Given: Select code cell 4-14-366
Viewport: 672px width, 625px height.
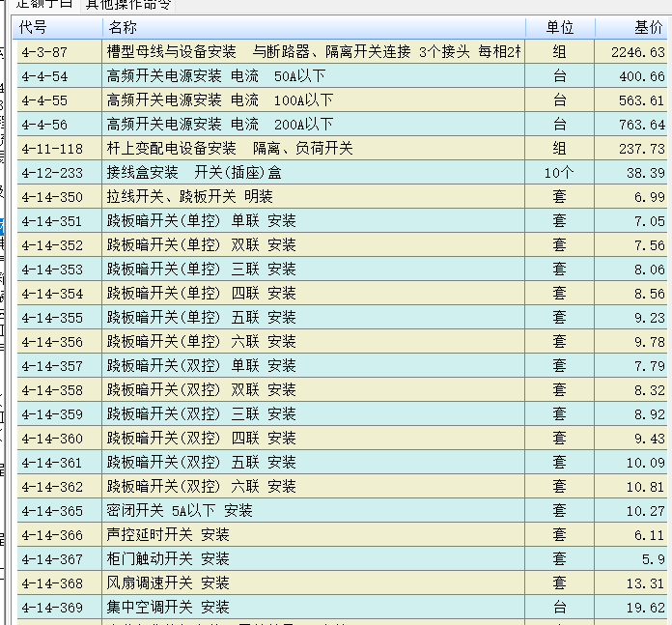Looking at the screenshot, I should (60, 535).
